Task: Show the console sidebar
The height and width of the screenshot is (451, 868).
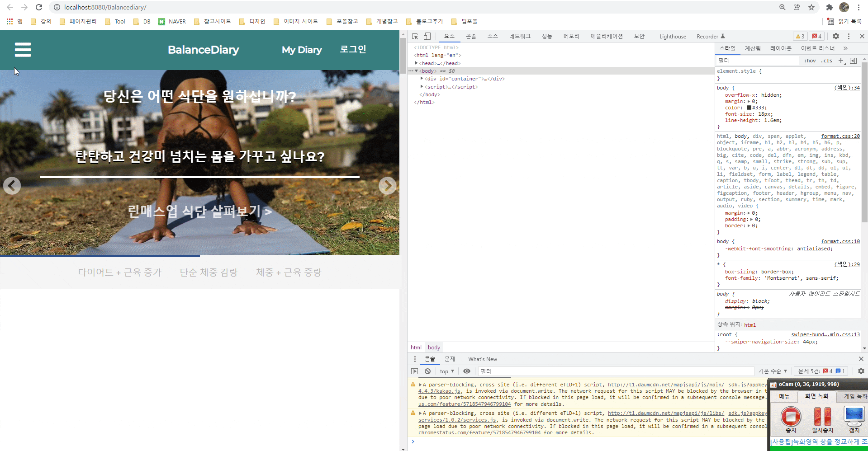Action: pos(415,371)
